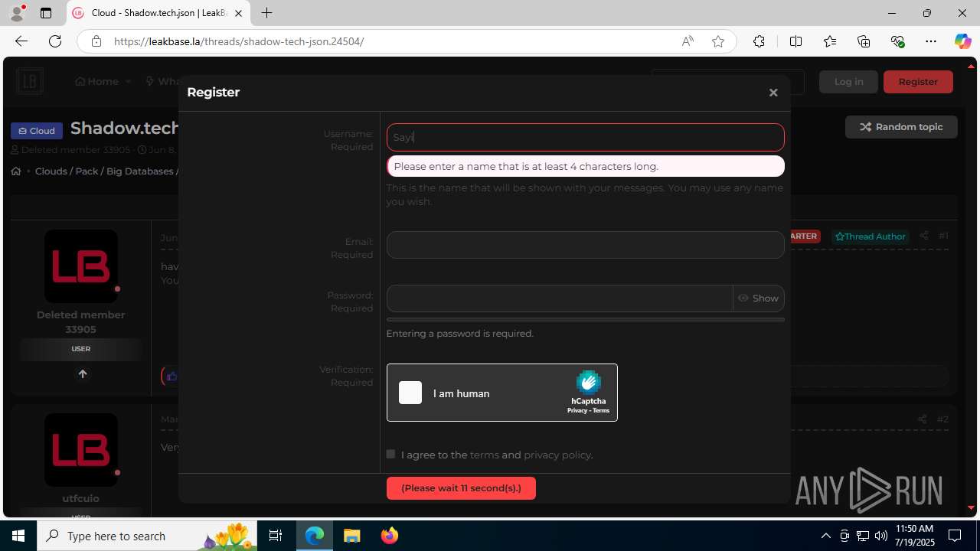Open Settings and more menu
Viewport: 980px width, 551px height.
931,41
